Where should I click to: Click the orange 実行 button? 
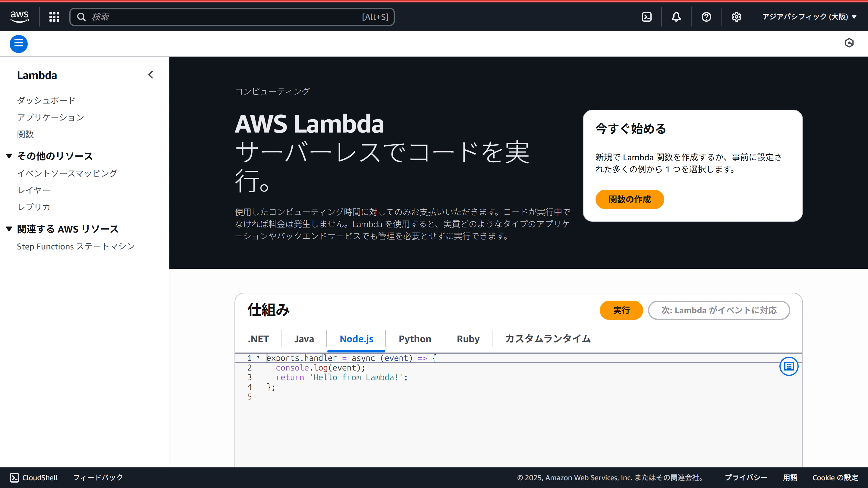pyautogui.click(x=621, y=310)
